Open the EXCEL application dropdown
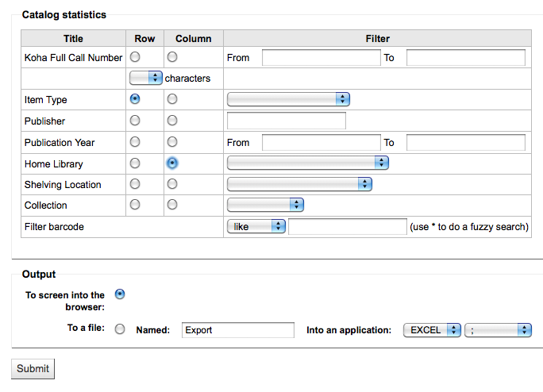This screenshot has width=543, height=392. click(432, 330)
